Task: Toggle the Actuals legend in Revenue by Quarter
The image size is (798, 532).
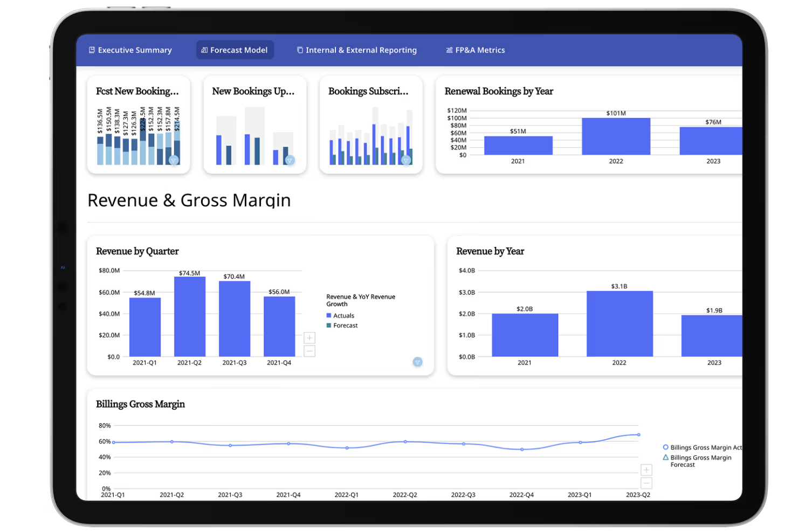Action: point(343,315)
